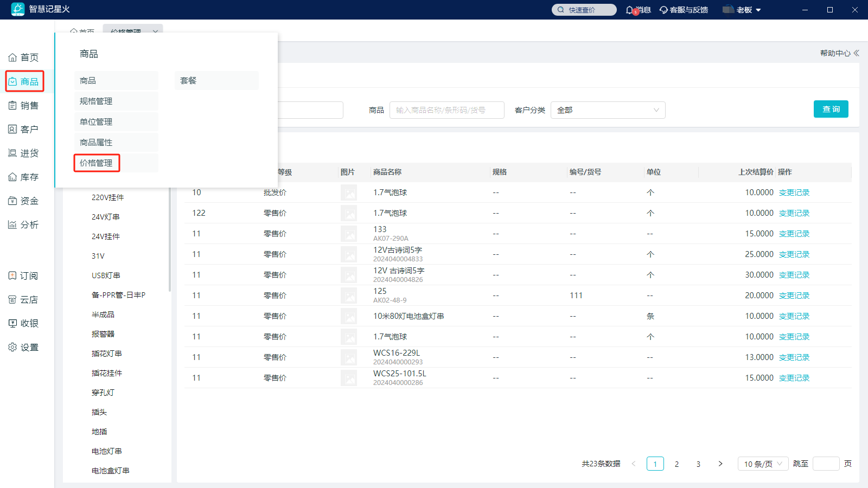Open the 客户 sidebar section
868x488 pixels.
pos(23,129)
